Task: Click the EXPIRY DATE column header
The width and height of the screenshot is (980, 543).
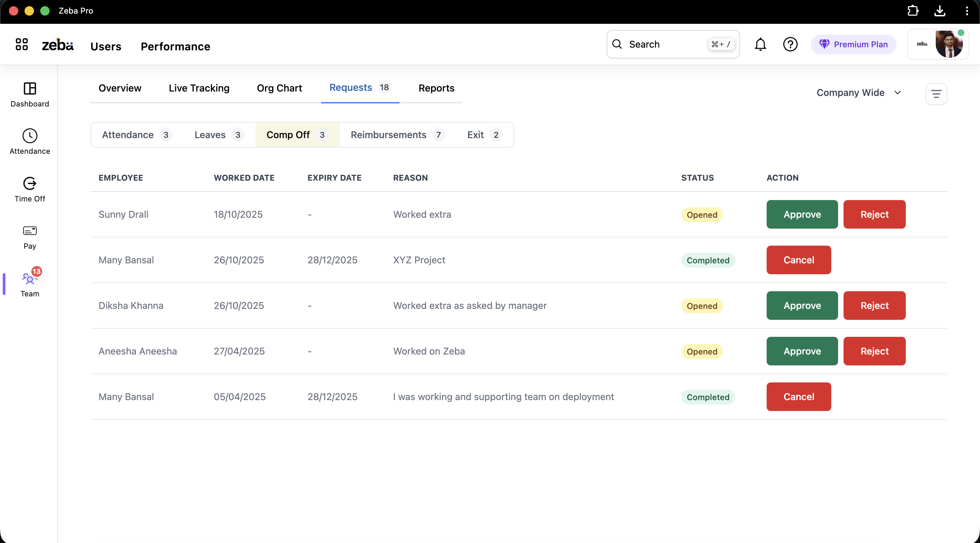Action: 334,178
